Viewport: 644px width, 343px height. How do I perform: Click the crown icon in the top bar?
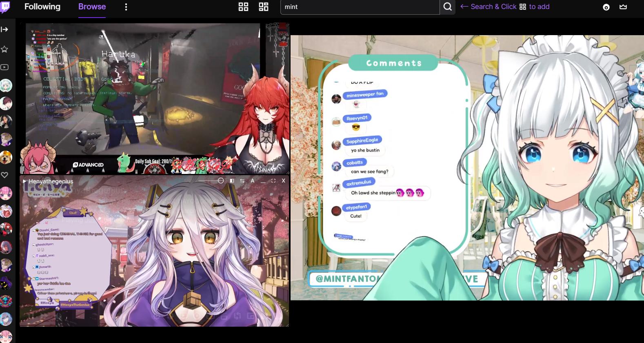[x=623, y=7]
